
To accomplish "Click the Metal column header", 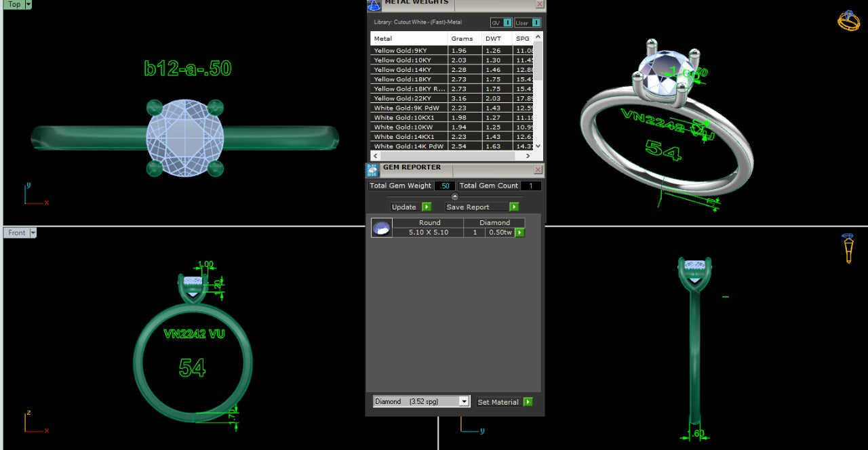I will click(409, 39).
